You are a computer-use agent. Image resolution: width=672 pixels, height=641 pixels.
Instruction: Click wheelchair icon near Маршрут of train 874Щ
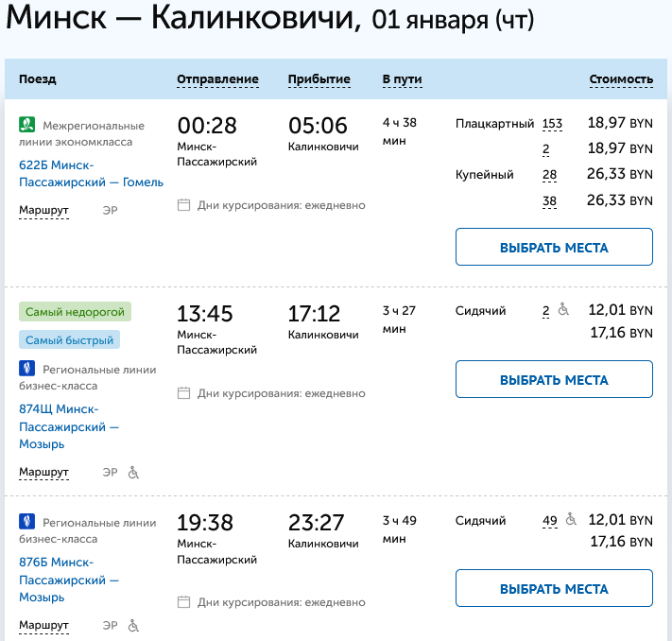pos(133,472)
